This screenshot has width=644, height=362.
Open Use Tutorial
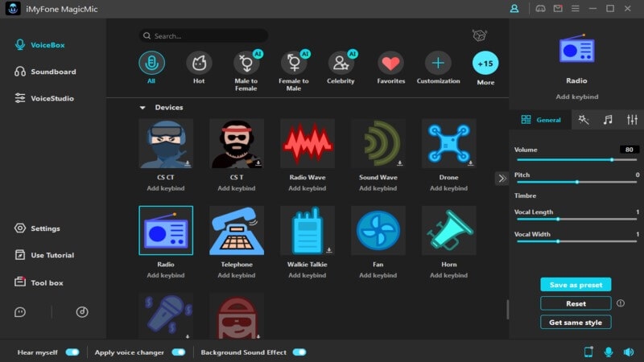pyautogui.click(x=44, y=255)
